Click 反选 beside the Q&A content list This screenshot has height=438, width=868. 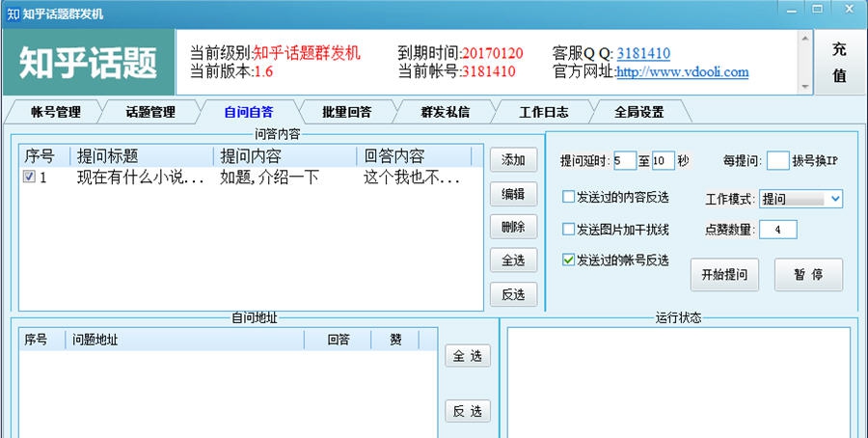click(513, 294)
